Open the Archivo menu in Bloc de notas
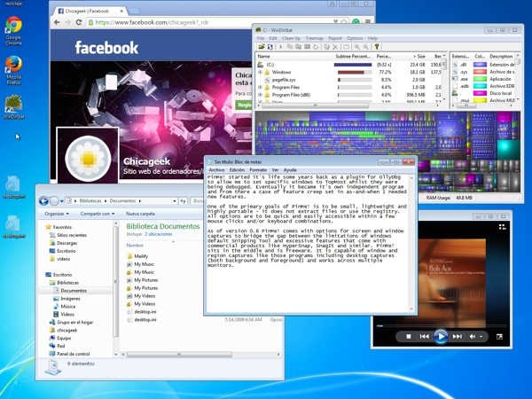The image size is (532, 399). [x=216, y=169]
